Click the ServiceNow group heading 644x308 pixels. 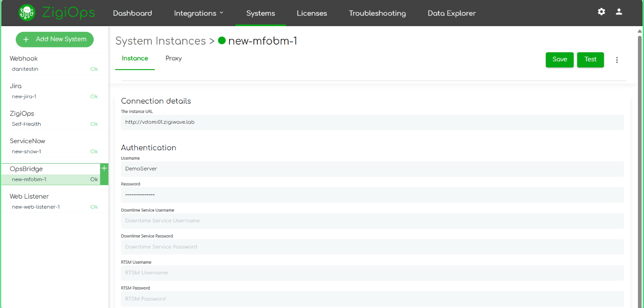pos(27,141)
